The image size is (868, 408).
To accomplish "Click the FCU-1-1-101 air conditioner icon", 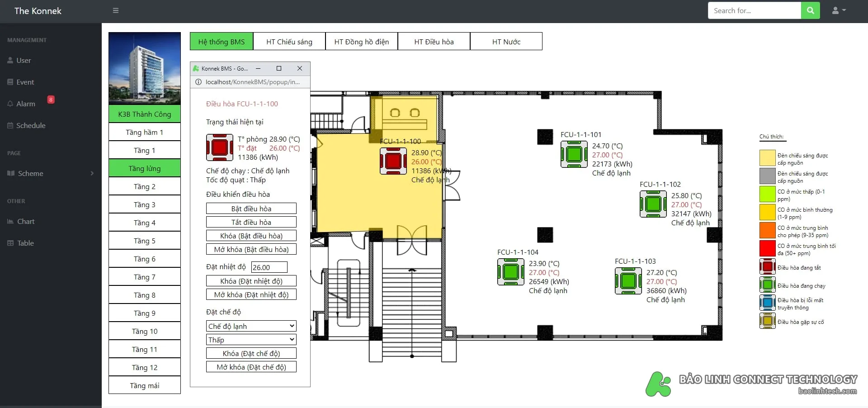I will [574, 154].
